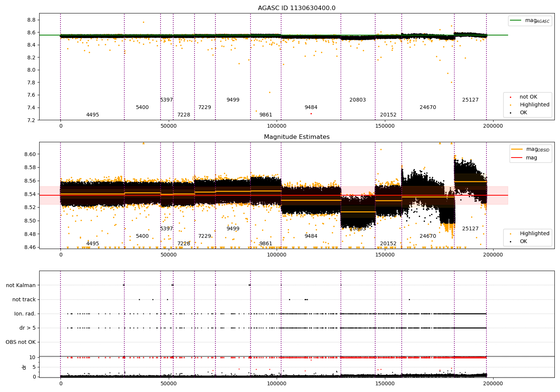Click obsid label 9499 in Magnitude Estimates plot
The width and height of the screenshot is (560, 392).
point(233,229)
